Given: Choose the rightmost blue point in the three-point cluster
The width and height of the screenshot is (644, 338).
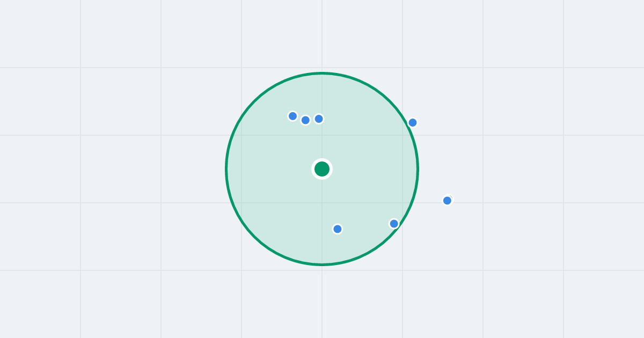Looking at the screenshot, I should point(319,119).
